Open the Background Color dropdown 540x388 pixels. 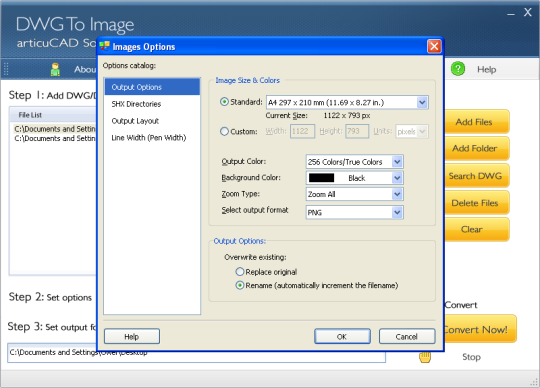pos(397,178)
